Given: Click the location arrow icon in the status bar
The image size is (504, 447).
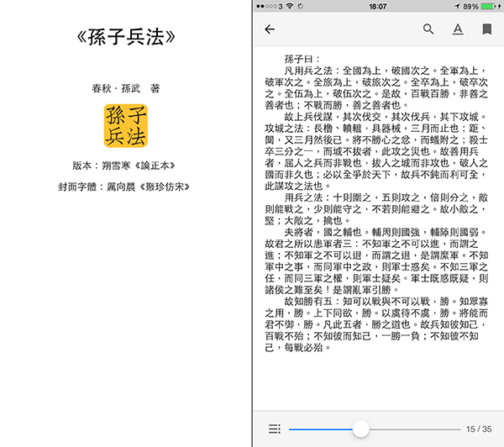Looking at the screenshot, I should (457, 6).
